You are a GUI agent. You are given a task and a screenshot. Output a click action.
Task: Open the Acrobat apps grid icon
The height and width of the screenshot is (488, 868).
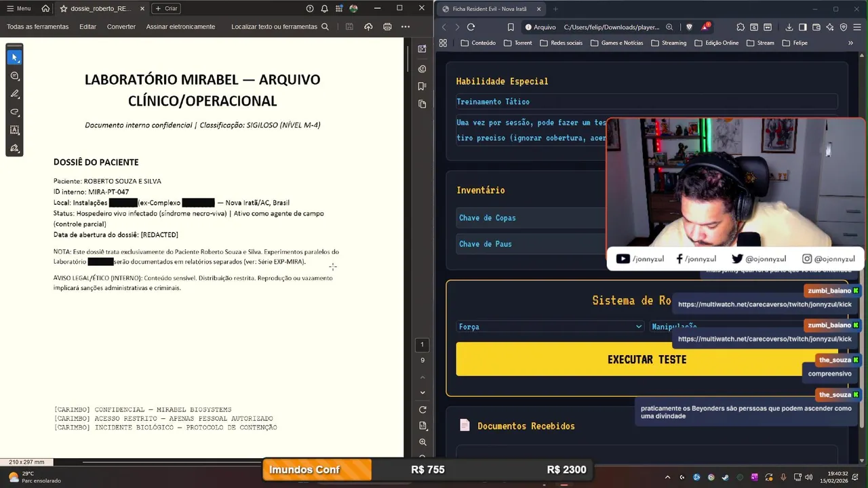point(339,8)
